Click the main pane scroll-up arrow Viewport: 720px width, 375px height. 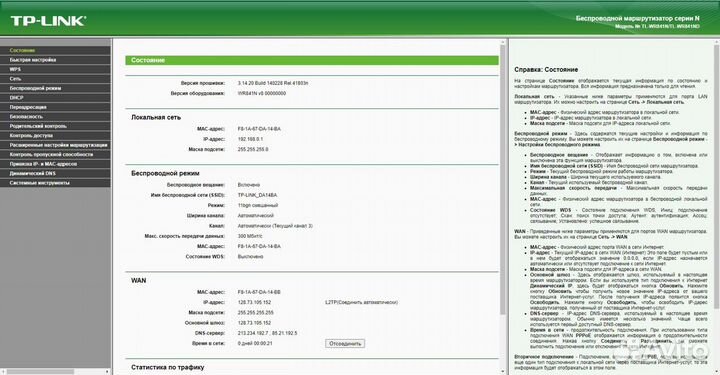click(503, 42)
